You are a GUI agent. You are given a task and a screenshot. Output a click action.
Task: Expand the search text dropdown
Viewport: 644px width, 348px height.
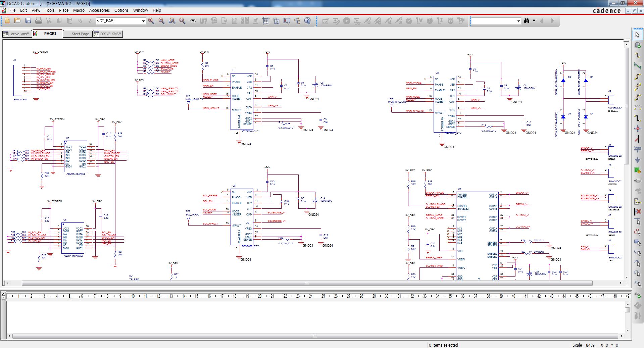(x=518, y=21)
